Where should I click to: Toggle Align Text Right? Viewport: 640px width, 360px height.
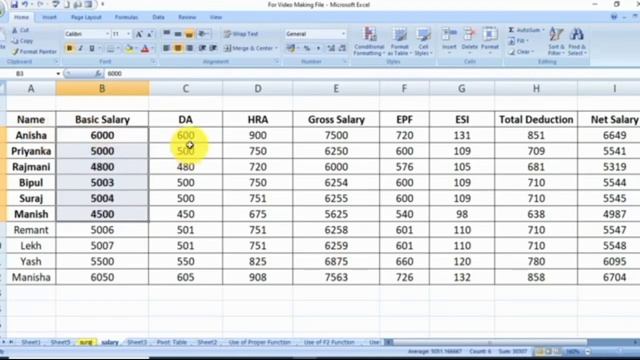[189, 48]
